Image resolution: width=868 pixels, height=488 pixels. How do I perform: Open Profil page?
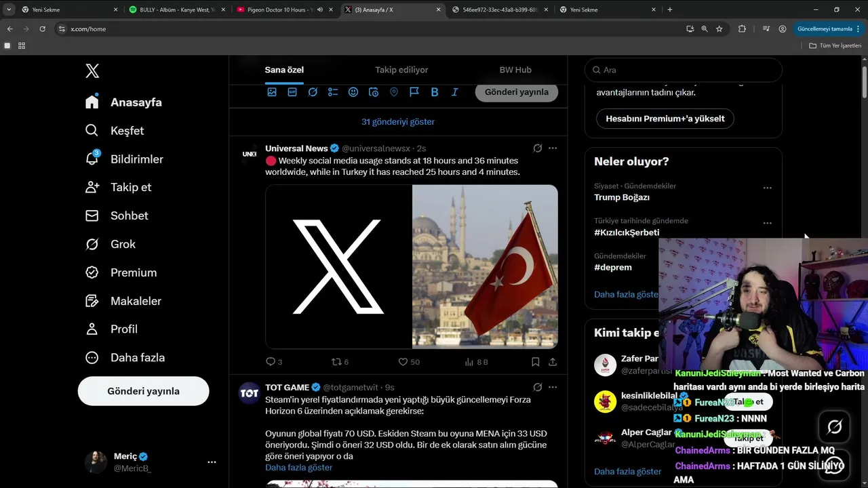[111, 329]
